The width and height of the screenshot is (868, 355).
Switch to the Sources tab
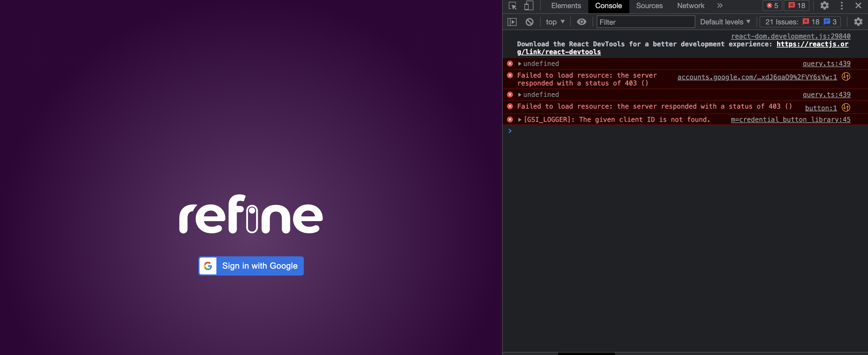649,6
